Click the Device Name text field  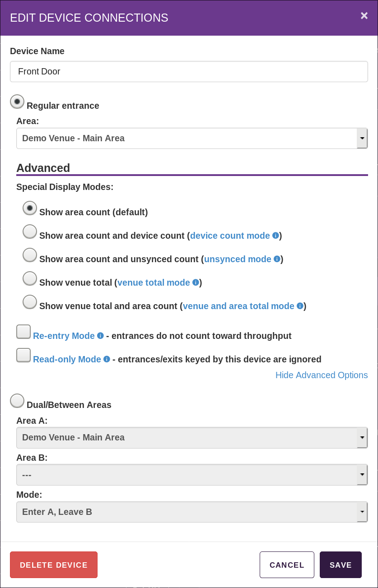click(189, 72)
